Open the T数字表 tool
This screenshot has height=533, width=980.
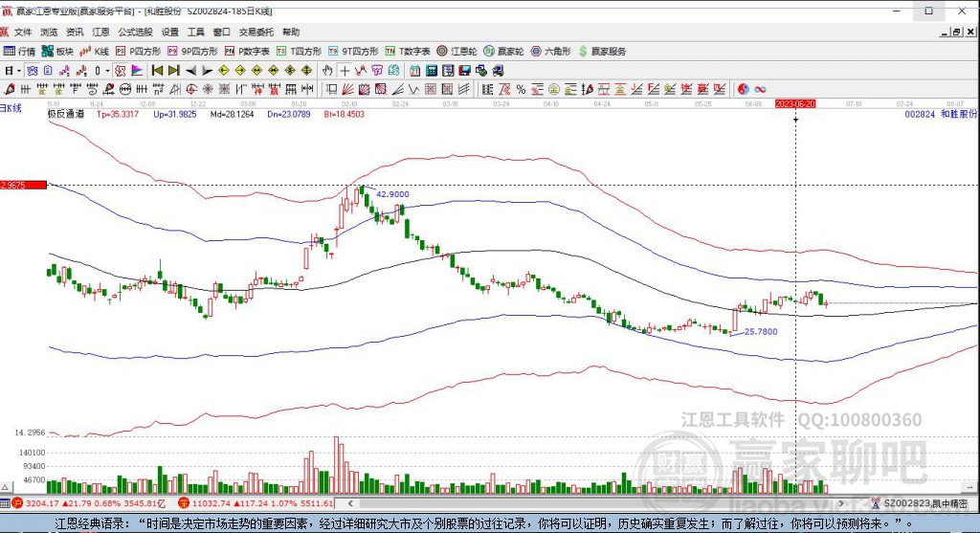coord(408,52)
